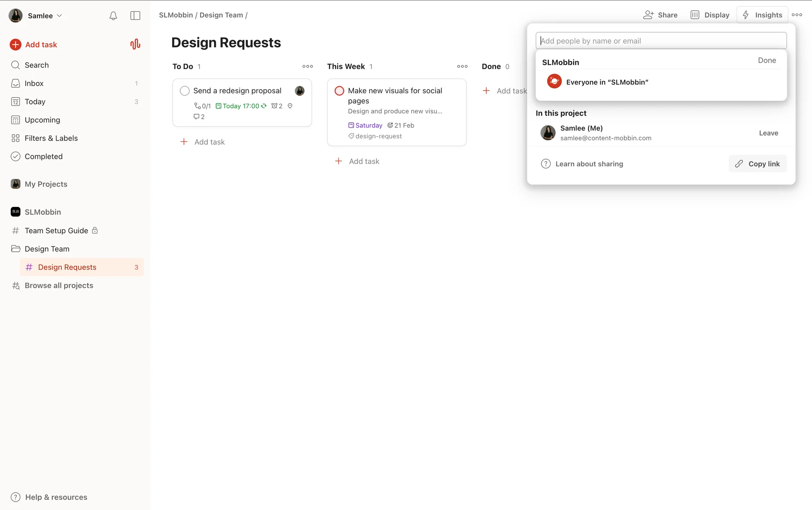Open To Do section more options
The width and height of the screenshot is (812, 510).
[307, 66]
